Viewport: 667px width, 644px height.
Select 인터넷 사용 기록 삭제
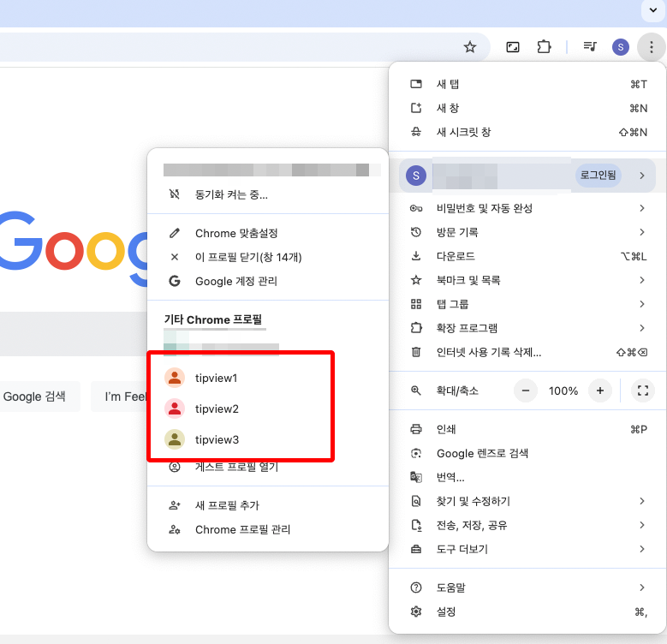pos(527,352)
